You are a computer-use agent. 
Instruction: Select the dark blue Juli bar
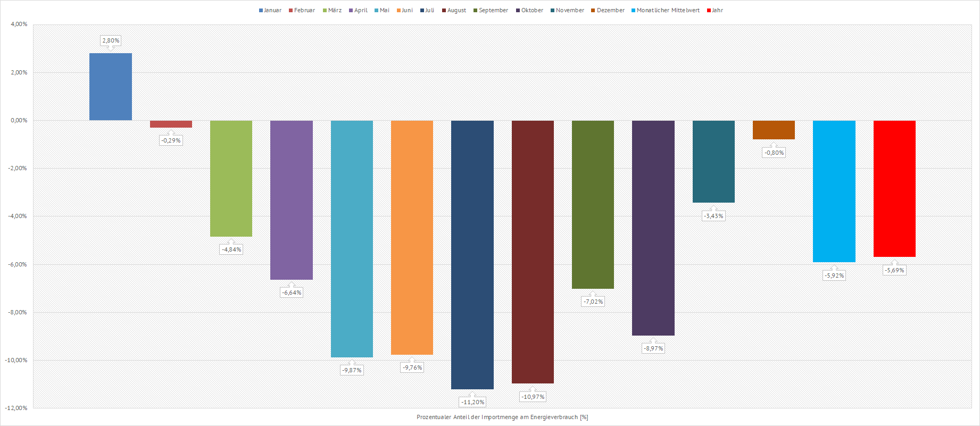pyautogui.click(x=472, y=254)
